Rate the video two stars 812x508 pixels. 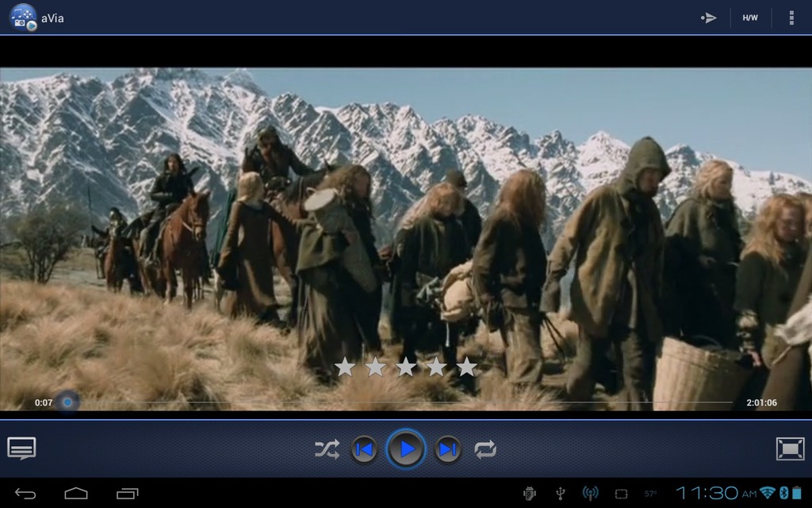coord(375,367)
